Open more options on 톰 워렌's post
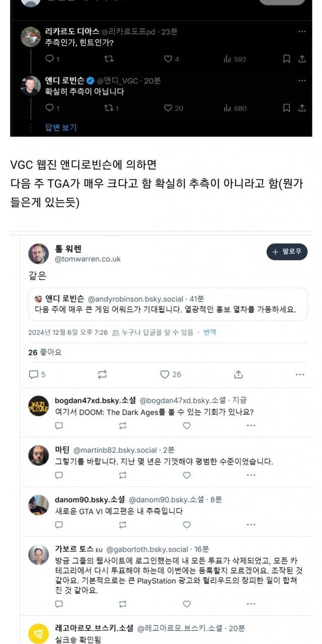Viewport: 322px width, 644px height. (x=300, y=374)
